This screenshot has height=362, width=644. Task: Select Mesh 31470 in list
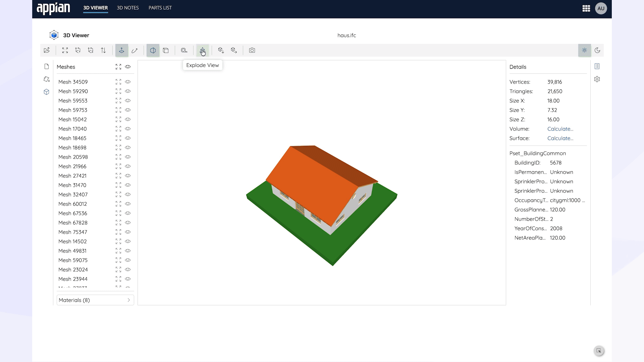[72, 185]
